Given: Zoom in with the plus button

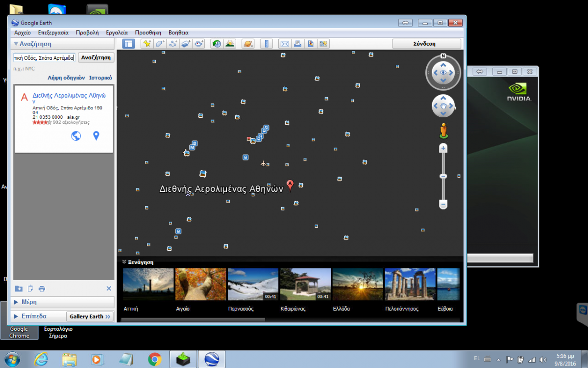Looking at the screenshot, I should (443, 148).
